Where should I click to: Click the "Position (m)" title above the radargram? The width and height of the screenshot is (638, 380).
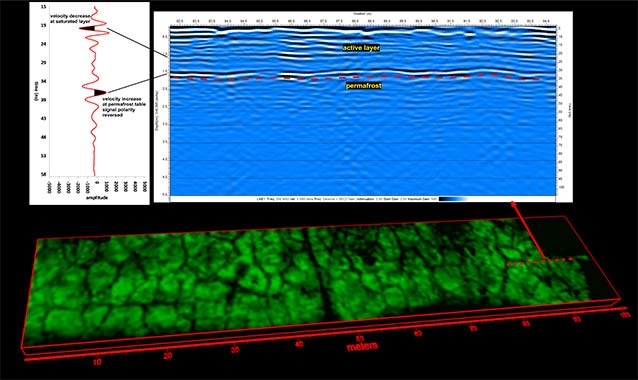pyautogui.click(x=363, y=13)
